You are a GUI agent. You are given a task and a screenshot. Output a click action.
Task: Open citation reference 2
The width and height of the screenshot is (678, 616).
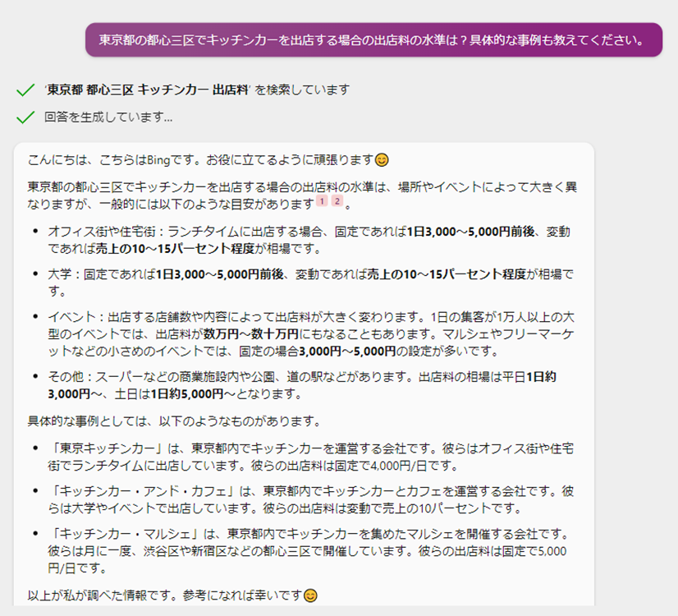click(x=337, y=200)
